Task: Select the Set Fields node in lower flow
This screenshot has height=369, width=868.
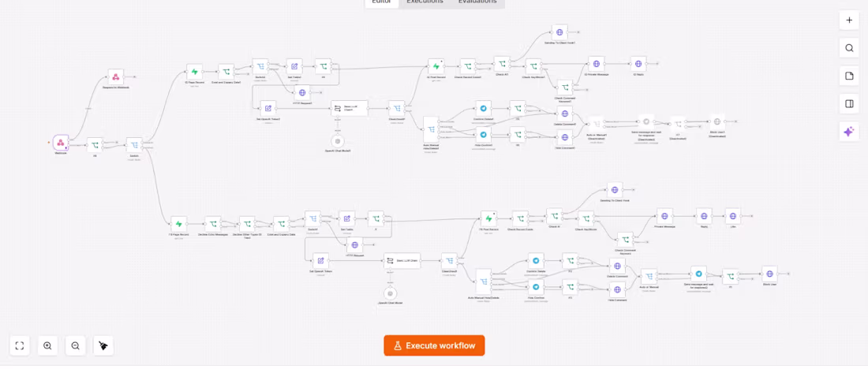Action: 347,220
